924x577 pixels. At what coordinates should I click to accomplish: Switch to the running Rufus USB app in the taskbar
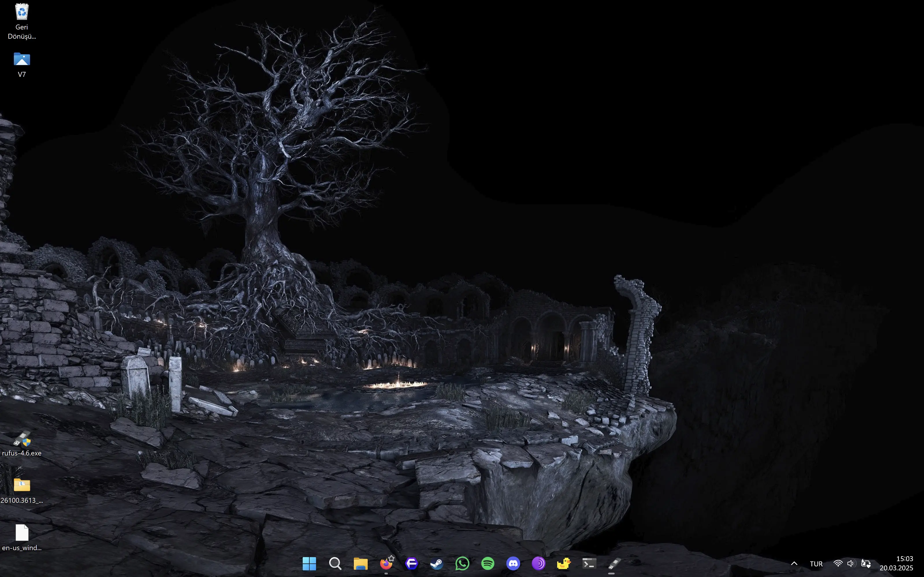click(x=614, y=564)
